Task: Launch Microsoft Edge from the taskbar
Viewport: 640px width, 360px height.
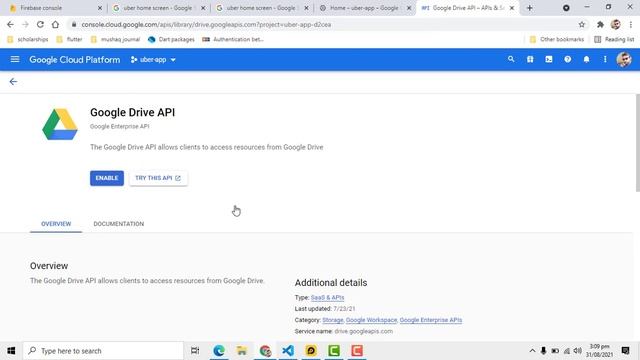Action: pyautogui.click(x=219, y=351)
